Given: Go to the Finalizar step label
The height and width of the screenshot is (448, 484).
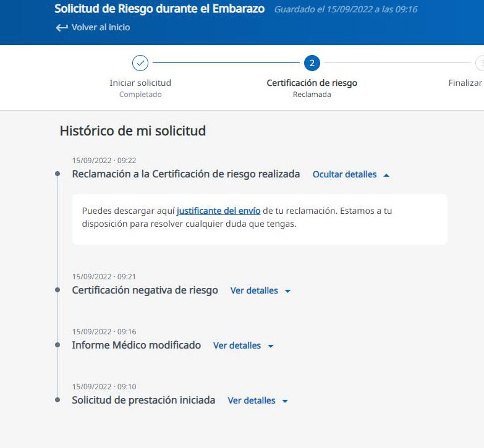Looking at the screenshot, I should (465, 83).
